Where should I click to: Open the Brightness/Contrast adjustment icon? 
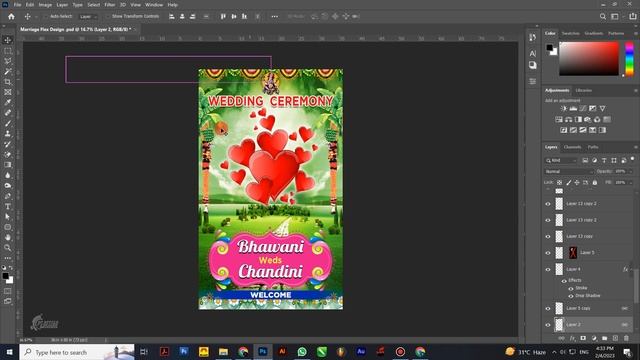(564, 108)
